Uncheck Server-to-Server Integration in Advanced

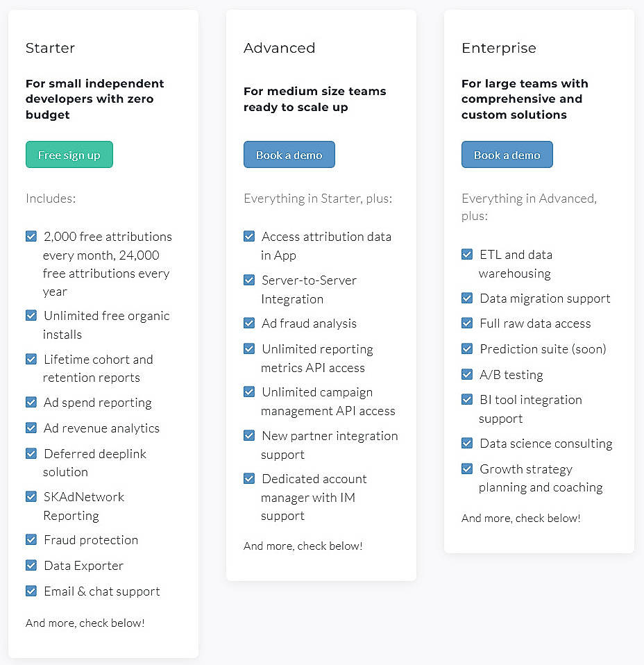249,280
